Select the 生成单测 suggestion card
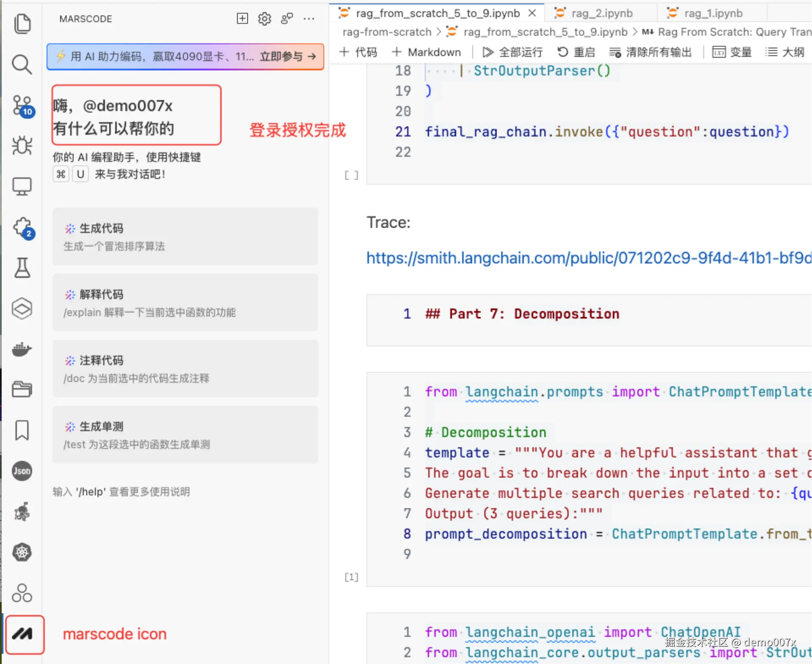The image size is (812, 664). 186,435
